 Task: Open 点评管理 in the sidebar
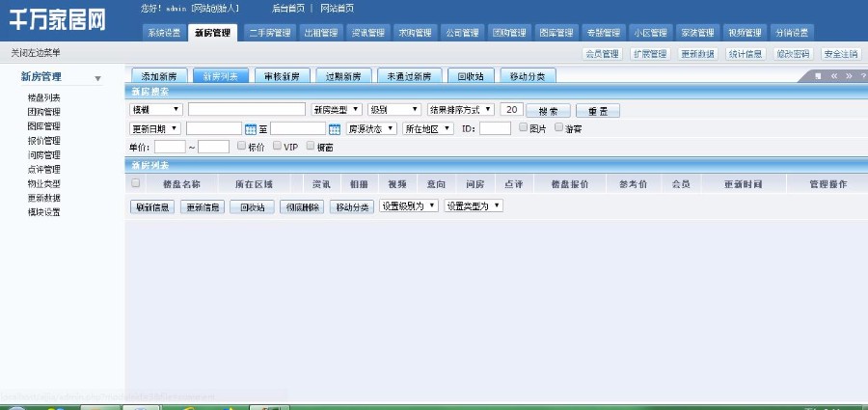pyautogui.click(x=43, y=170)
